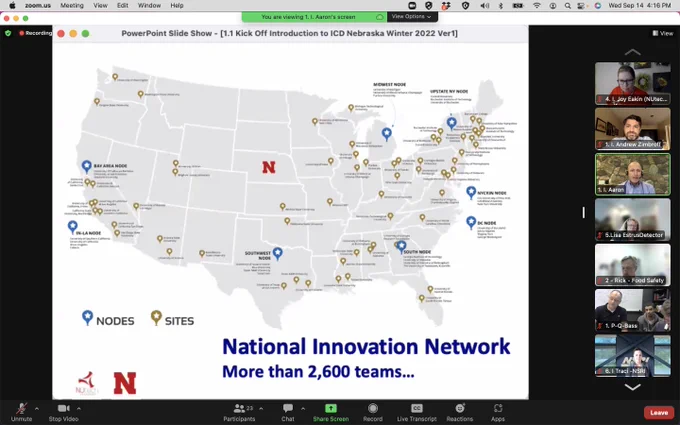Viewport: 680px width, 425px height.
Task: Select Andrew Zimbroff video thumbnail
Action: (x=632, y=129)
